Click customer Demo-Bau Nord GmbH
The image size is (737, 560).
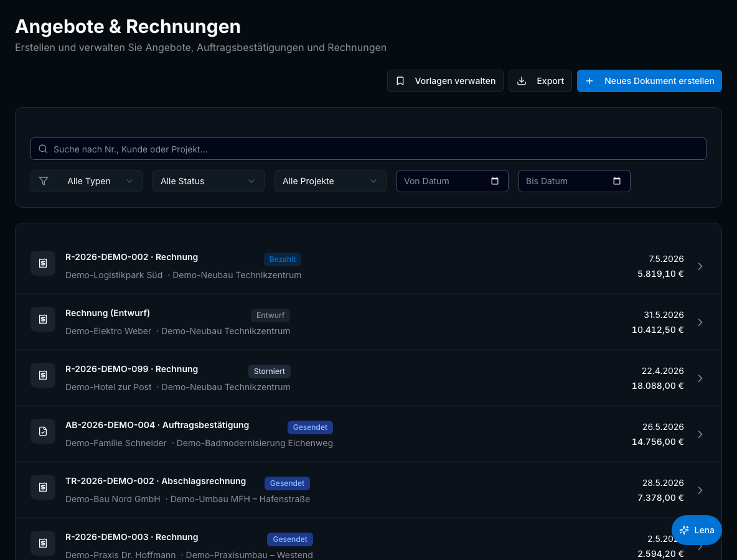coord(113,499)
